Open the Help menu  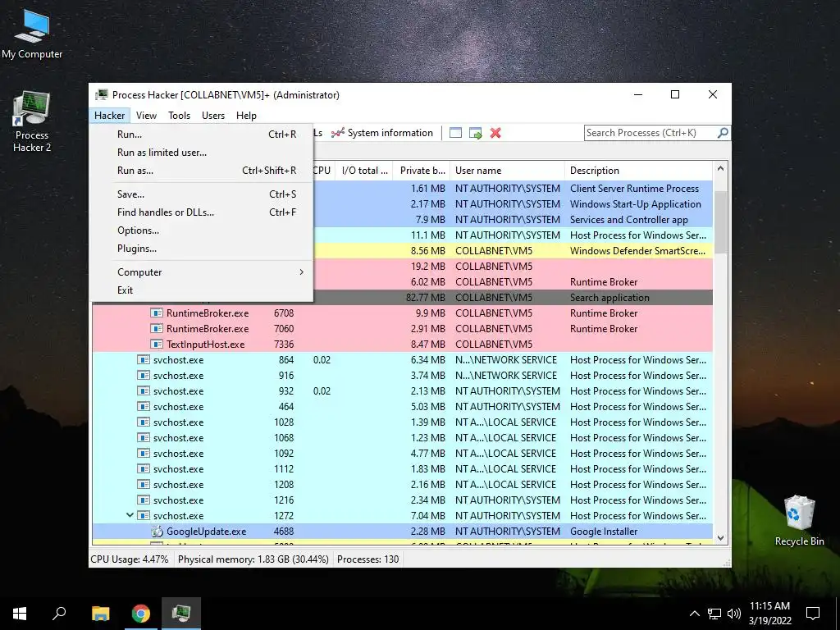246,115
